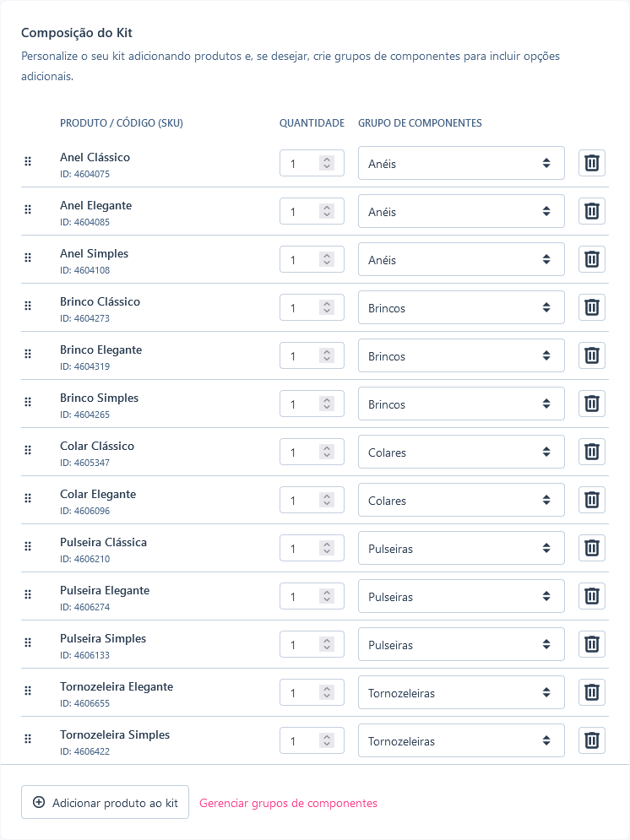This screenshot has width=630, height=840.
Task: Increase quantity stepper for Anel Clássico
Action: click(x=327, y=159)
